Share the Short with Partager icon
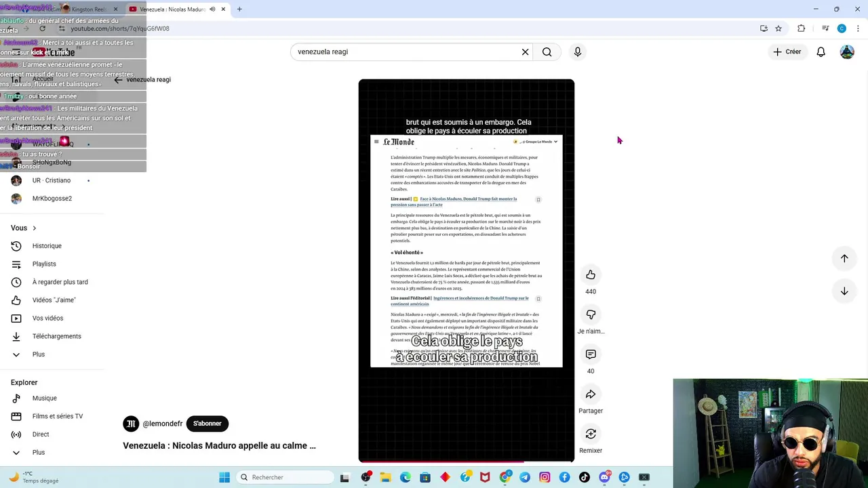The image size is (868, 488). point(591,394)
